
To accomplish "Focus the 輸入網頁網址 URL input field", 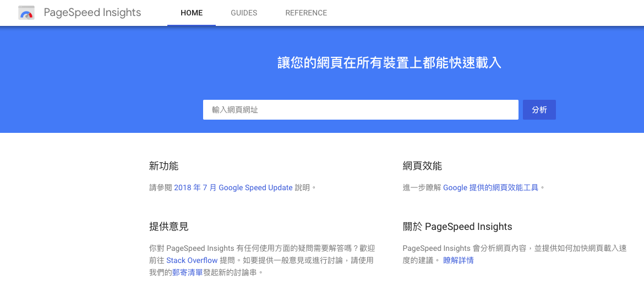I will (361, 110).
